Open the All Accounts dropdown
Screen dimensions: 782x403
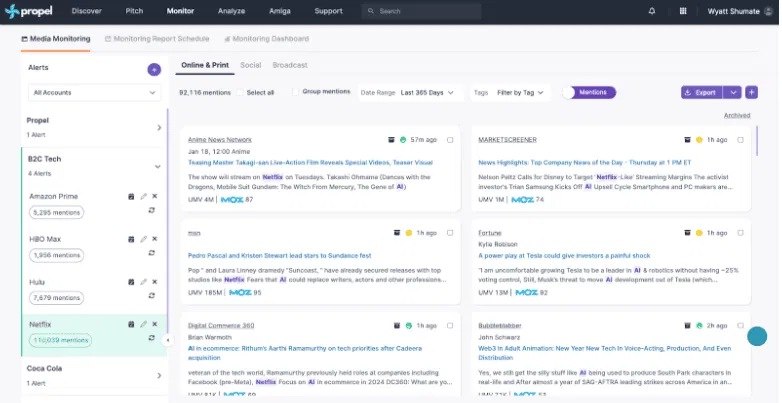[x=94, y=92]
